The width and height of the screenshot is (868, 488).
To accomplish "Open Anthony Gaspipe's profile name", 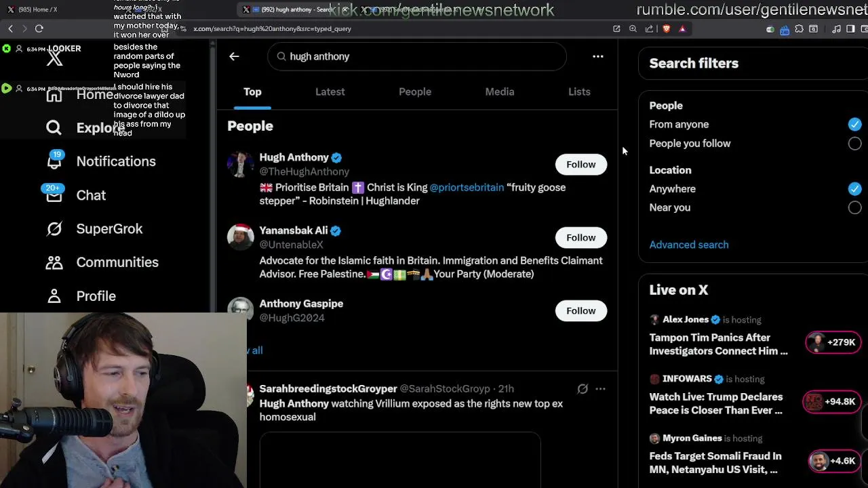I will click(x=301, y=304).
